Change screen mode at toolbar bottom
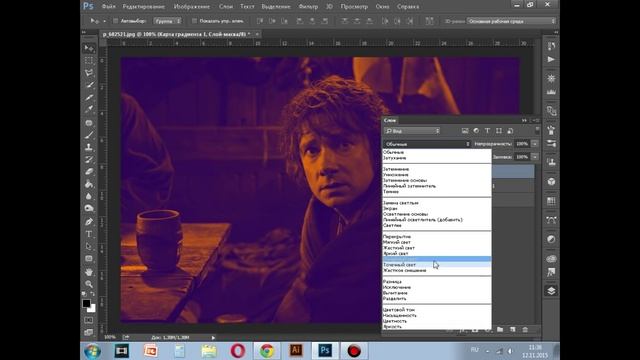The height and width of the screenshot is (360, 640). 89,332
